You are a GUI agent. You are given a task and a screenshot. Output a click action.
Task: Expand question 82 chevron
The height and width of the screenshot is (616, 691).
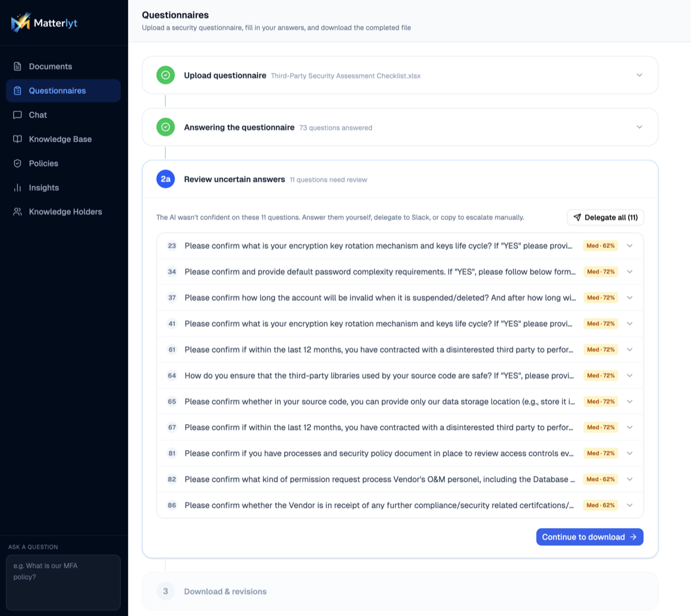click(x=629, y=480)
